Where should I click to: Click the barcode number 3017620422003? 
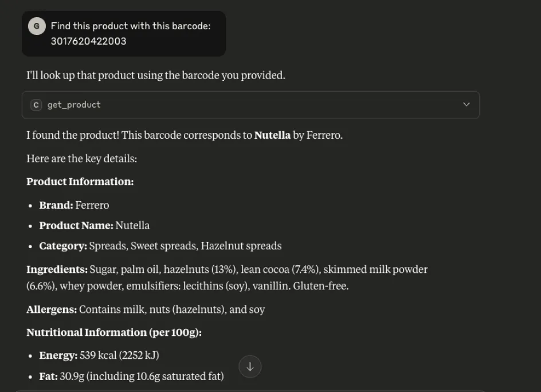tap(88, 41)
